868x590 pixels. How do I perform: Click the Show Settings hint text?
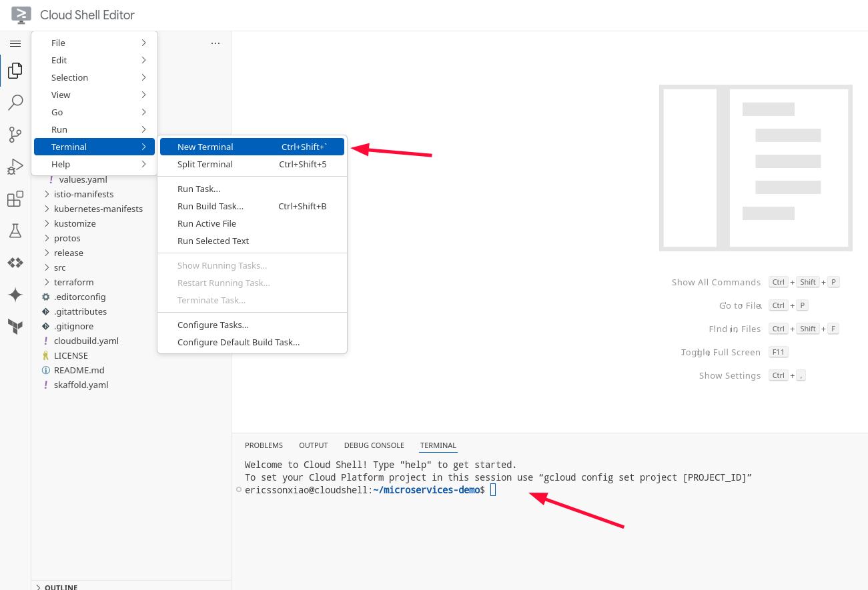730,375
